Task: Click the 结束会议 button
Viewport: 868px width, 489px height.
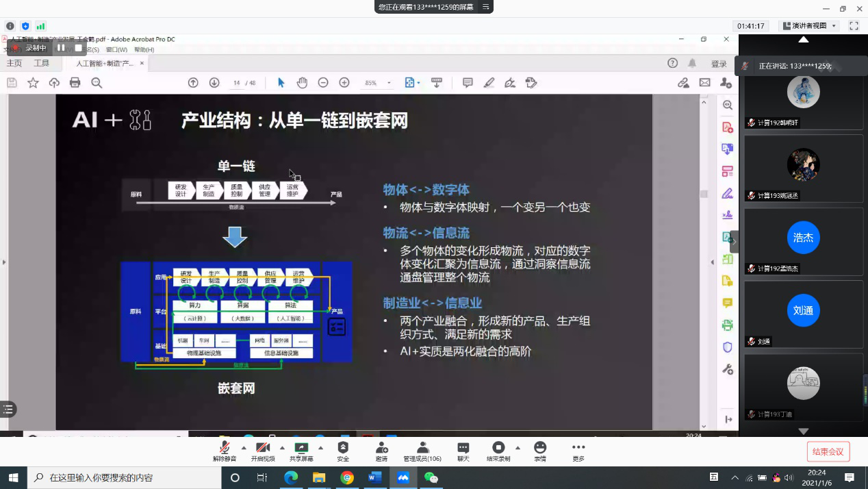Action: [828, 451]
